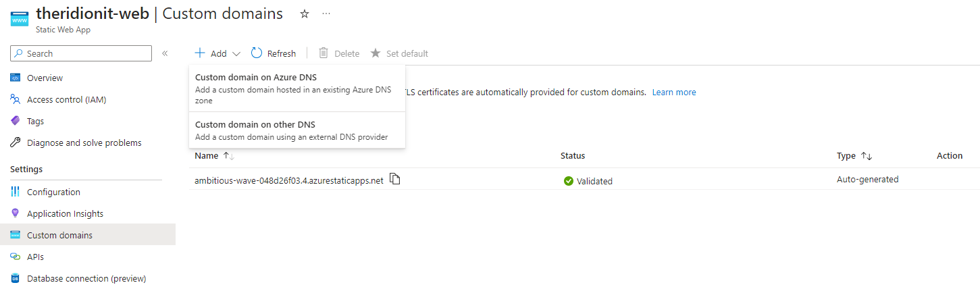Click the purple Tags icon
The height and width of the screenshot is (287, 980).
16,121
